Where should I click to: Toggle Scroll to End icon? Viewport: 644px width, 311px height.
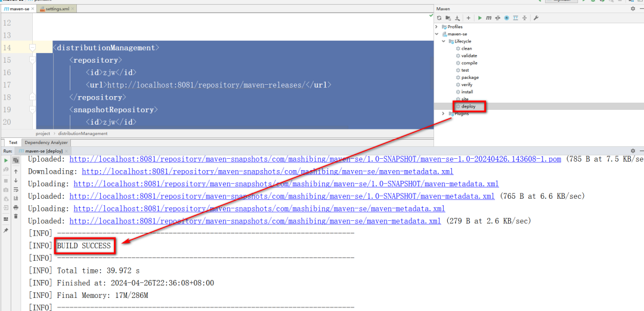[x=16, y=198]
